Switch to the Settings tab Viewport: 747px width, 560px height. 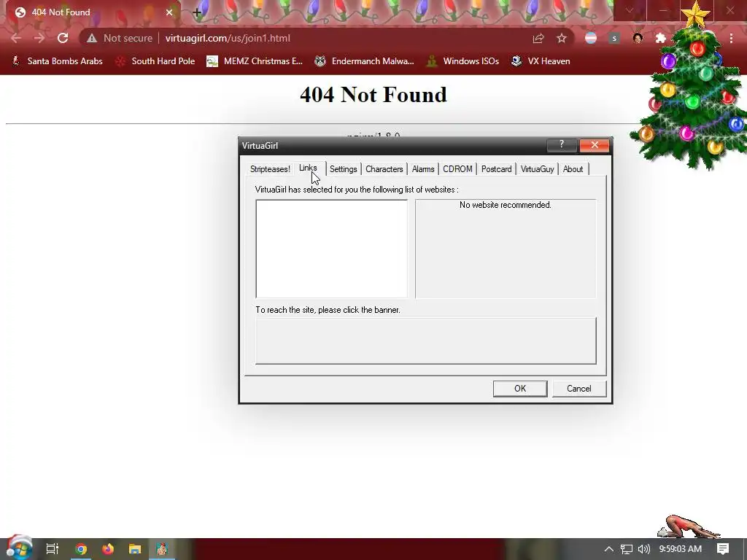[343, 169]
